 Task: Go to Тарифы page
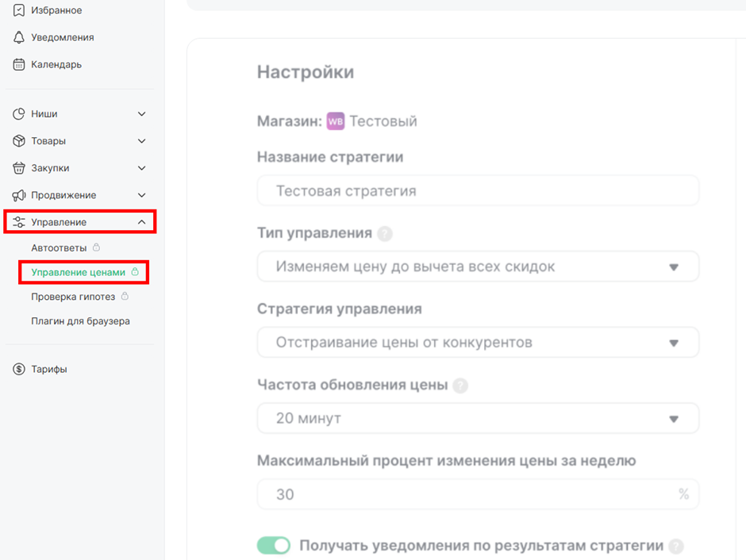(x=49, y=369)
